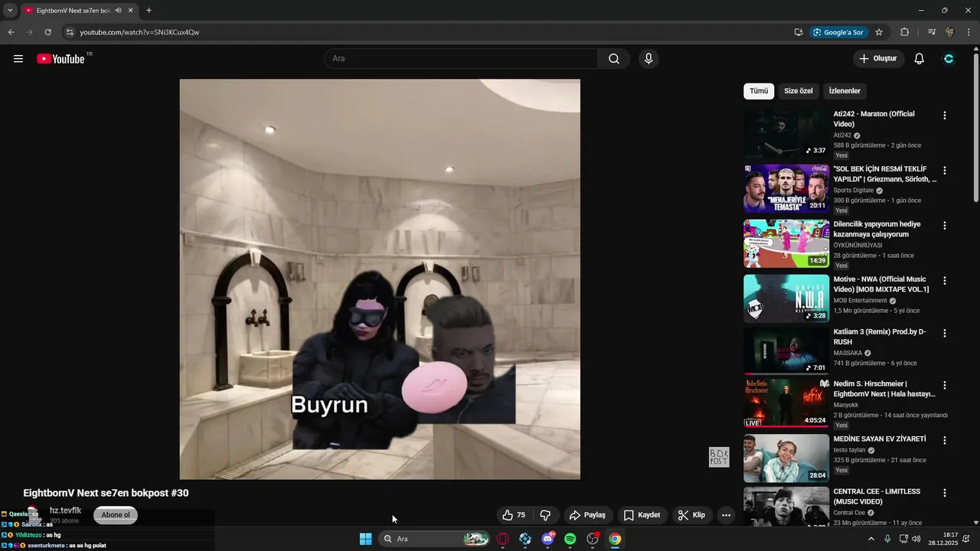
Task: Open options menu for Dilencilik yapıyorum video
Action: tap(944, 226)
